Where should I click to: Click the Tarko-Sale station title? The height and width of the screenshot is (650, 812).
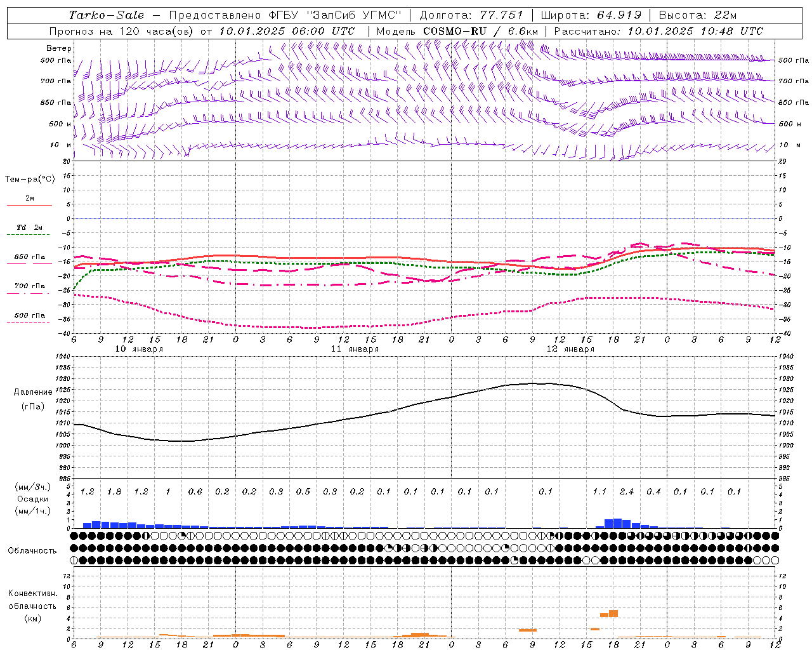(x=107, y=15)
